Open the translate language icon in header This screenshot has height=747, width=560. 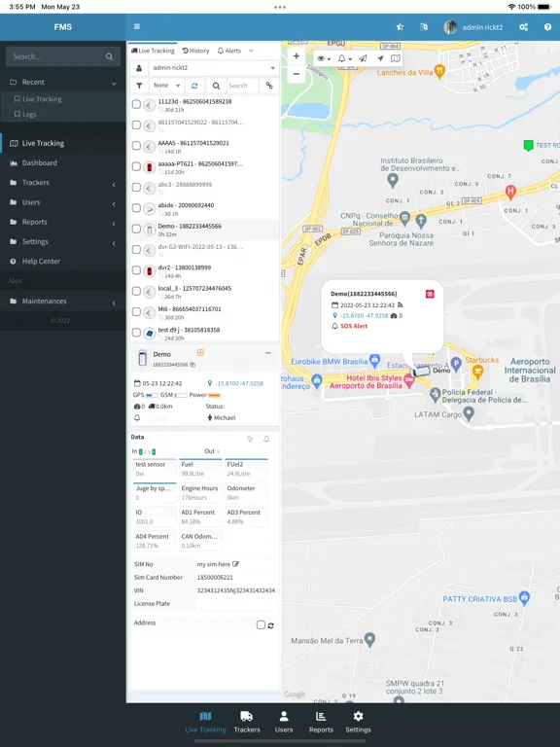pyautogui.click(x=424, y=27)
